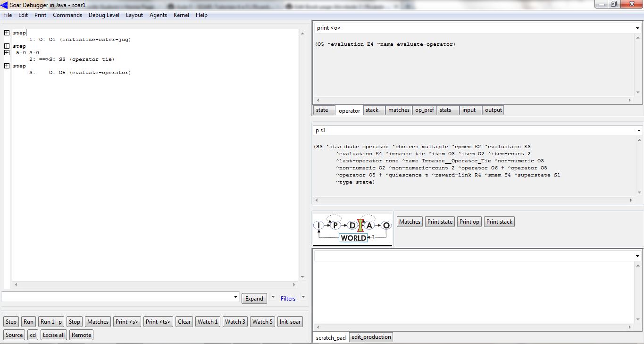
Task: Switch to the op_pref tab
Action: [424, 110]
